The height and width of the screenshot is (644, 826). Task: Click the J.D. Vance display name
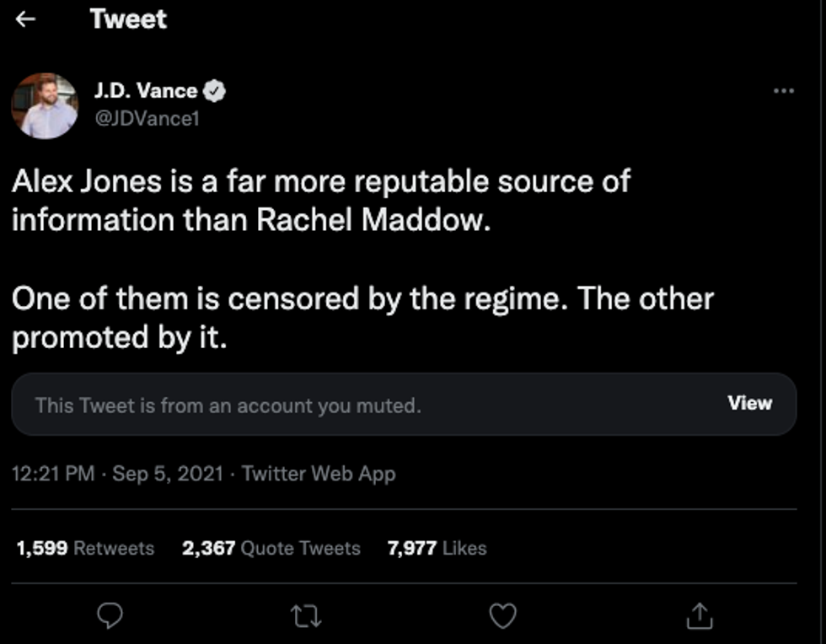pos(145,91)
